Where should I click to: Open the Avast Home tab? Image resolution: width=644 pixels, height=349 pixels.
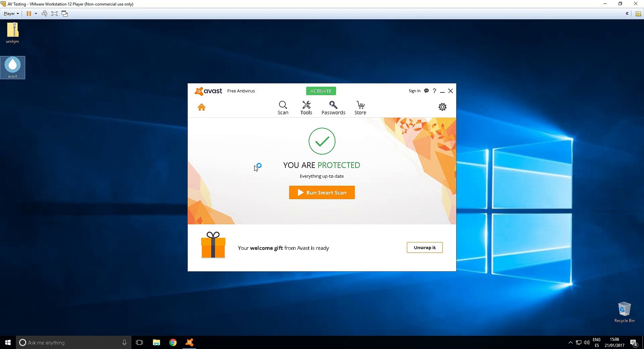pos(201,107)
